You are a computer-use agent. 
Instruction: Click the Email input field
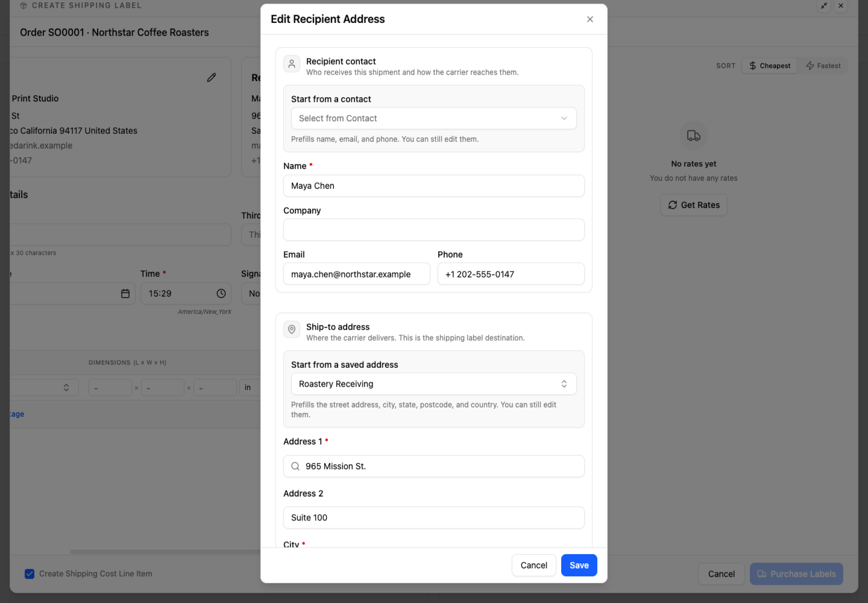pyautogui.click(x=357, y=274)
